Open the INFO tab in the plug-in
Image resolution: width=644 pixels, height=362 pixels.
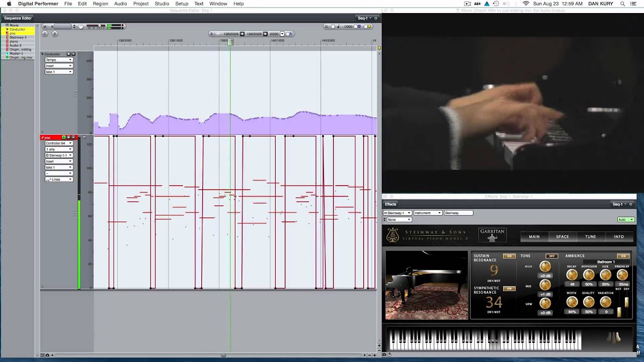[619, 237]
